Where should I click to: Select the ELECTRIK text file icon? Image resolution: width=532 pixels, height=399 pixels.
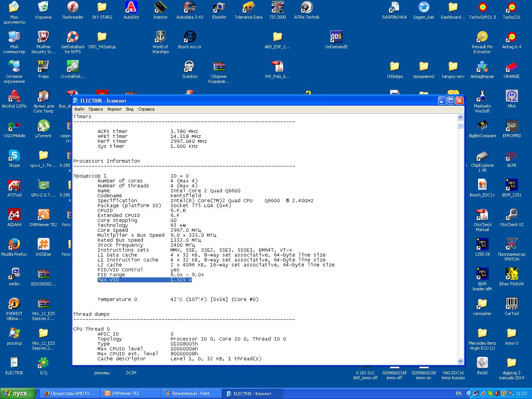point(14,366)
